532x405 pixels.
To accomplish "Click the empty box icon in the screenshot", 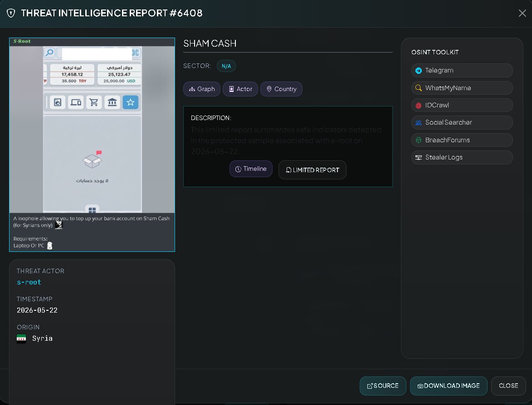I will 92,160.
